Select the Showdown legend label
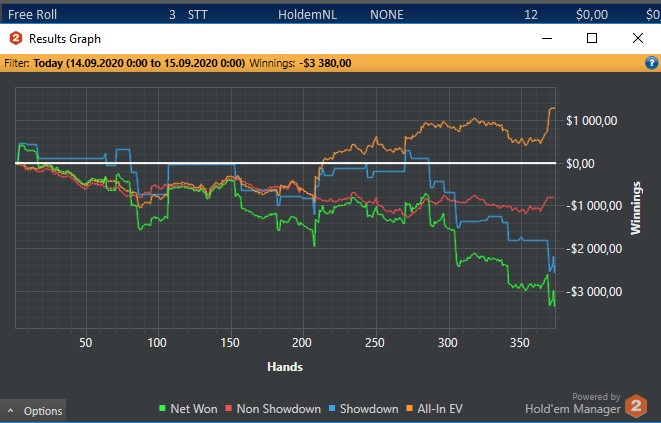Image resolution: width=661 pixels, height=423 pixels. 369,409
